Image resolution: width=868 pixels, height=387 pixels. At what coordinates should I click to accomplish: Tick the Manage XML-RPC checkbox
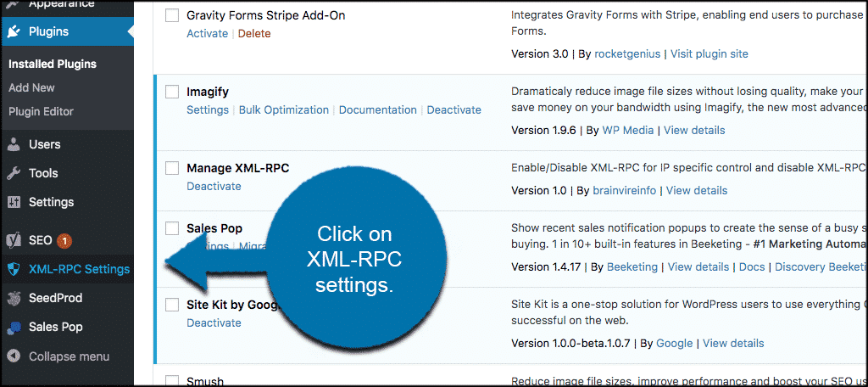[x=172, y=168]
